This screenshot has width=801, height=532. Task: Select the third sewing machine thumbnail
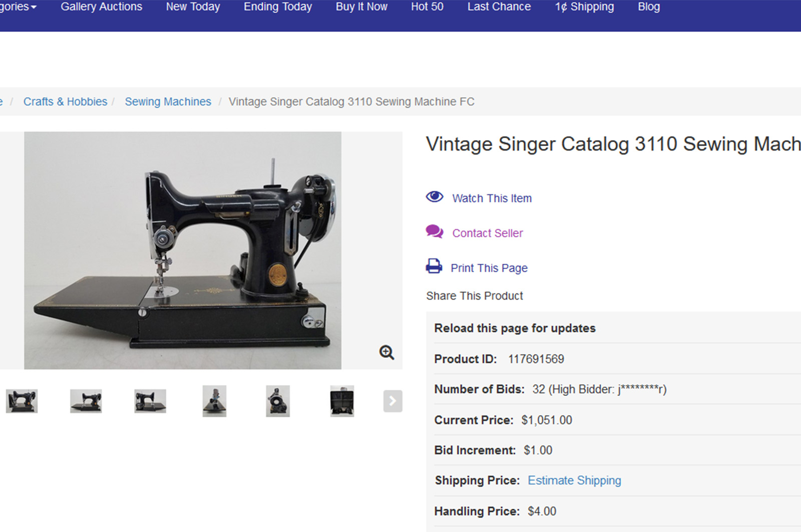pos(150,401)
